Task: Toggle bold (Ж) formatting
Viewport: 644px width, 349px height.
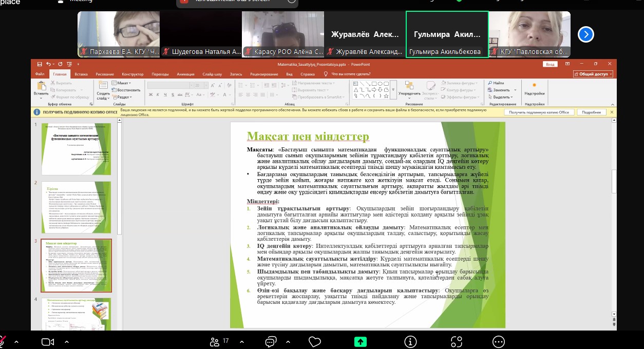Action: pos(150,94)
